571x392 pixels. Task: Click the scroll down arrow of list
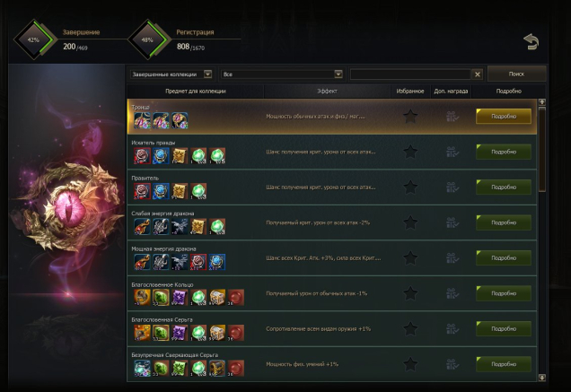(x=542, y=378)
